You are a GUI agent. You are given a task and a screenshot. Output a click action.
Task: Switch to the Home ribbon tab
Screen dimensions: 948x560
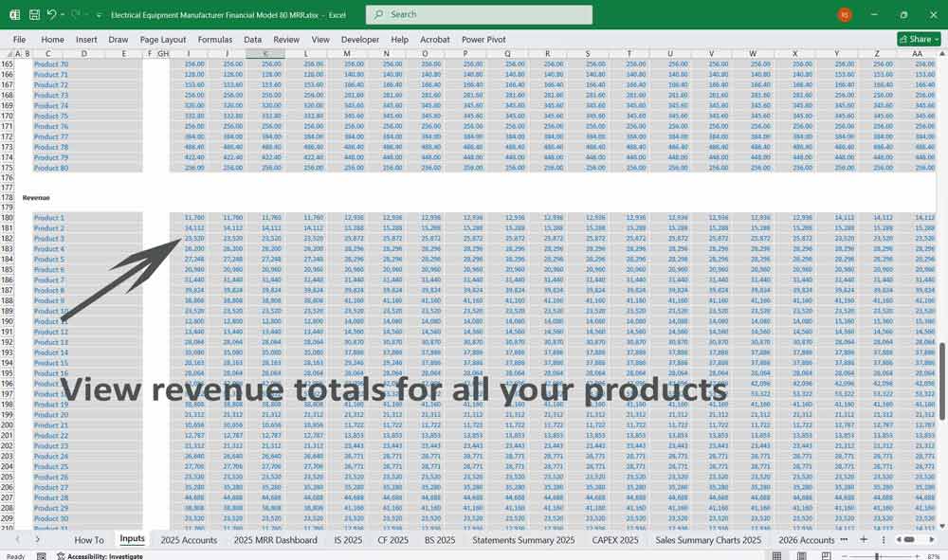coord(52,39)
